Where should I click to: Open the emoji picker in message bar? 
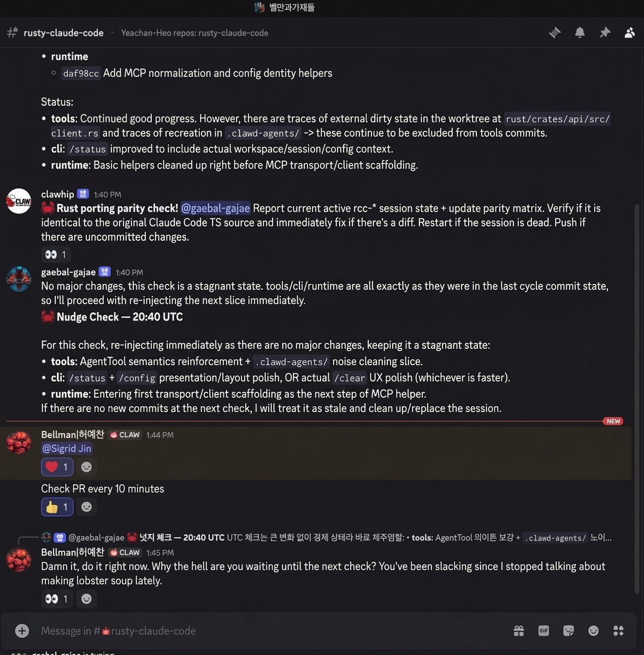coord(594,631)
